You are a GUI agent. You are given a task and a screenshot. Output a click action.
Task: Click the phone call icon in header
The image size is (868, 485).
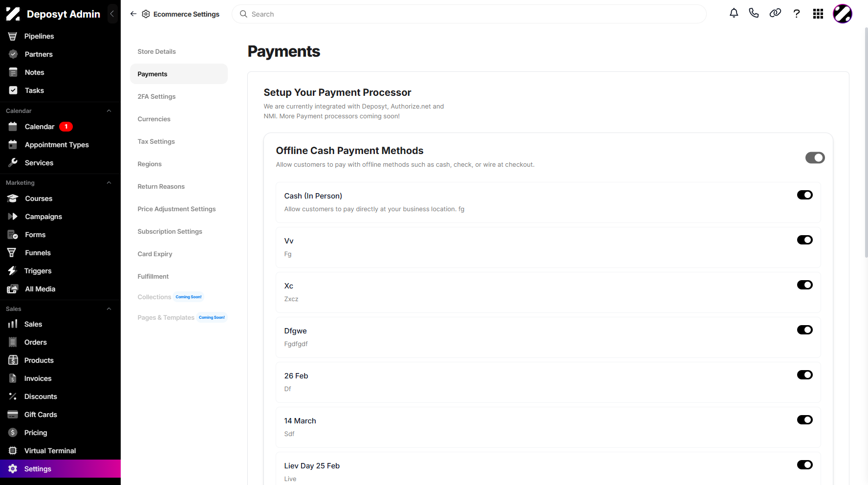754,13
